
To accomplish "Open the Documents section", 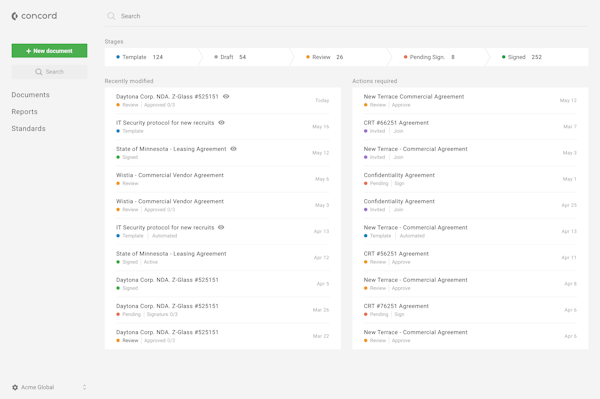I will tap(30, 95).
